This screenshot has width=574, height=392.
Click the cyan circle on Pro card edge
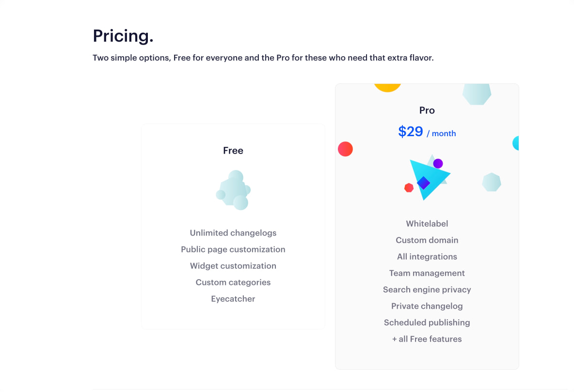[516, 143]
